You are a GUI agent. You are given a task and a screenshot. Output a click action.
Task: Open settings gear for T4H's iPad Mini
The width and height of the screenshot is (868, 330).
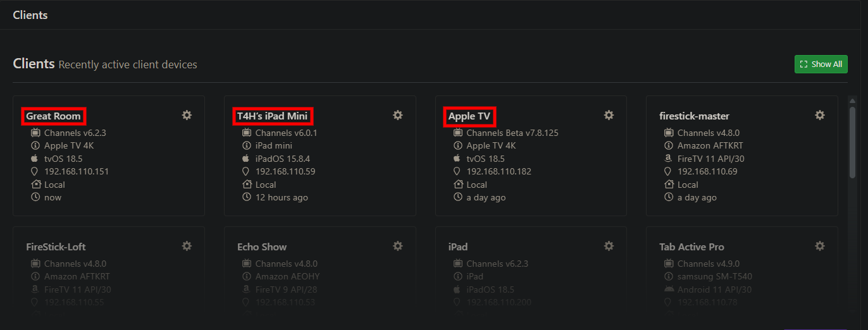[397, 115]
